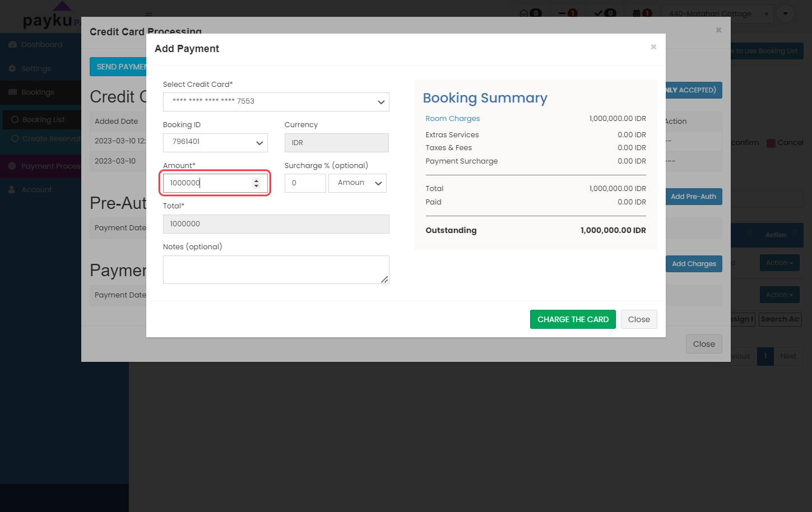Click the Taxes & Fees label

click(449, 148)
